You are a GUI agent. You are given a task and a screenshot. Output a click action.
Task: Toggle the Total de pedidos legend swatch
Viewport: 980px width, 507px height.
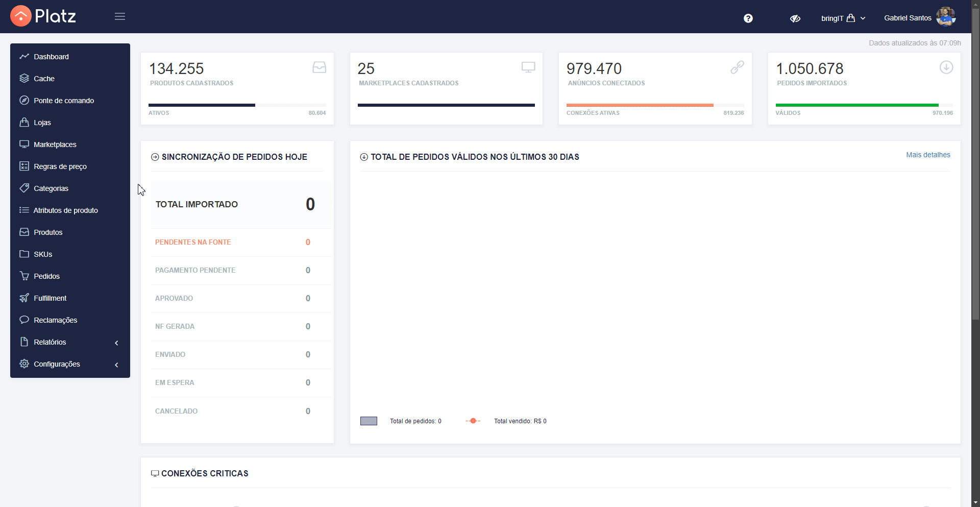point(369,421)
